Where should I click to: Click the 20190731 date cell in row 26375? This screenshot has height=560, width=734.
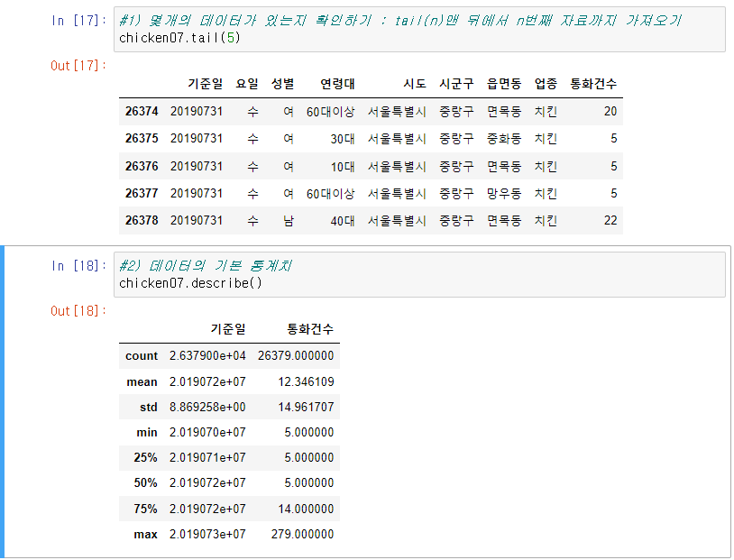[x=197, y=139]
